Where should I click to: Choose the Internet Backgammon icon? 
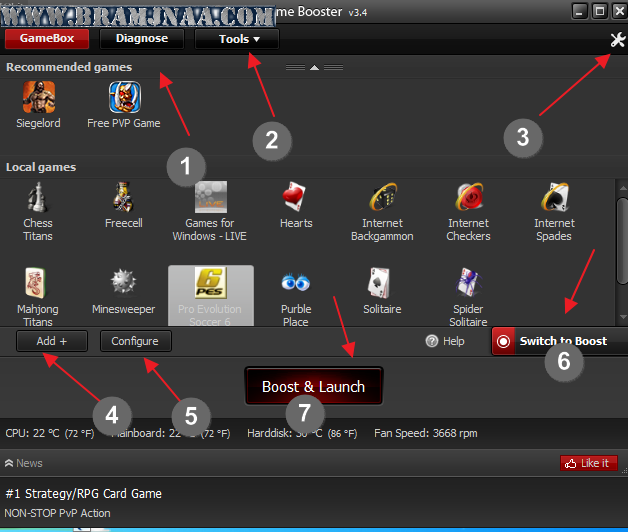(382, 198)
